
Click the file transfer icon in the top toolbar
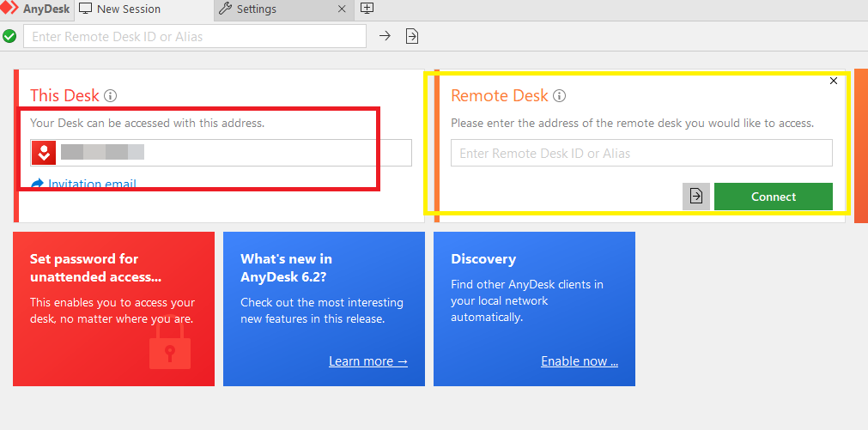[x=412, y=36]
